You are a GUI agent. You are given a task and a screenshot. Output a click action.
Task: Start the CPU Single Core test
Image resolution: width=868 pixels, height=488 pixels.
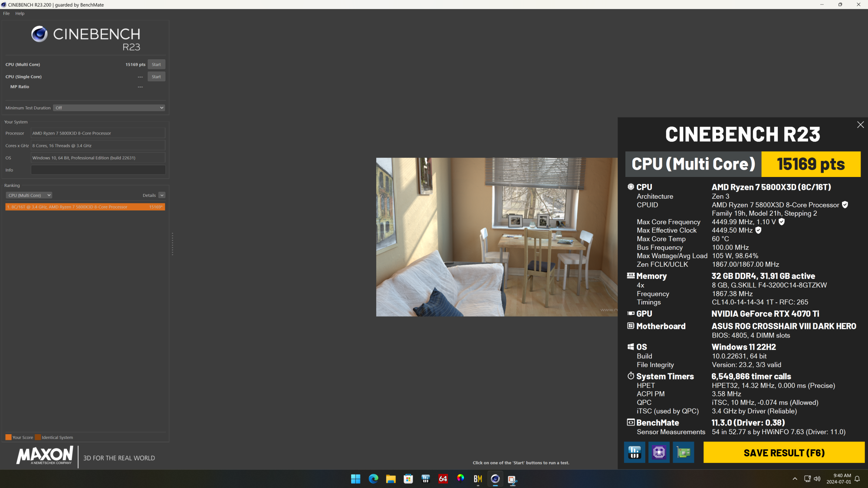pyautogui.click(x=156, y=76)
